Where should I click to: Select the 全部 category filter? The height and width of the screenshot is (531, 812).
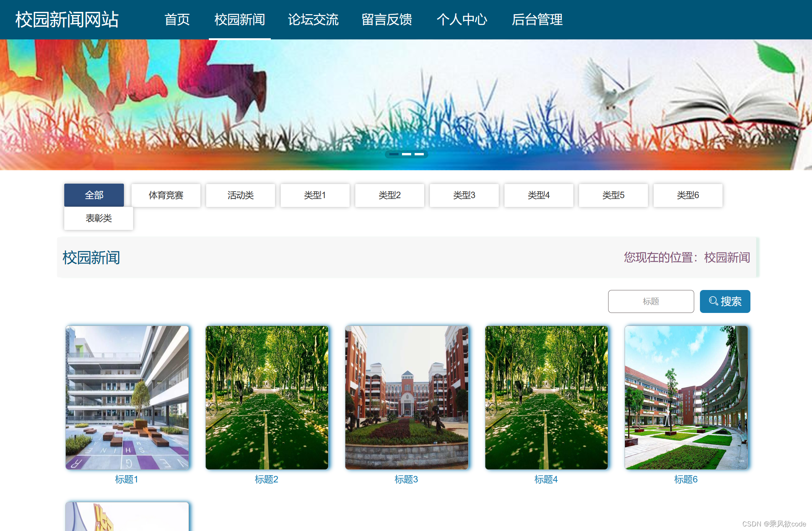pyautogui.click(x=94, y=195)
